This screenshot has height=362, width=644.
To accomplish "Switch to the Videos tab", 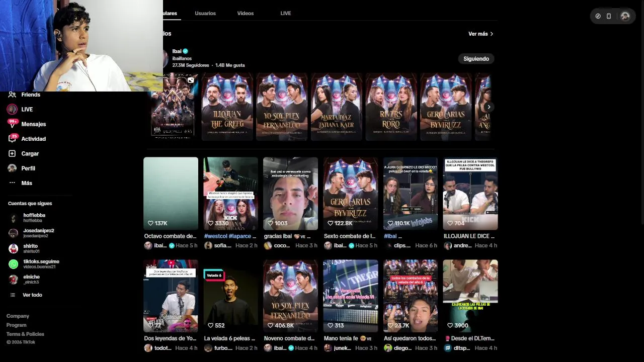I will 246,13.
